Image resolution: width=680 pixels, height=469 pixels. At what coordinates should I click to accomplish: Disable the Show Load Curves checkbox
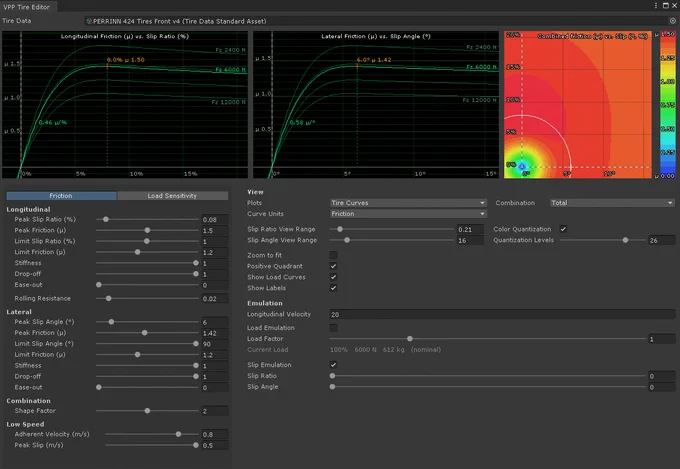click(333, 277)
